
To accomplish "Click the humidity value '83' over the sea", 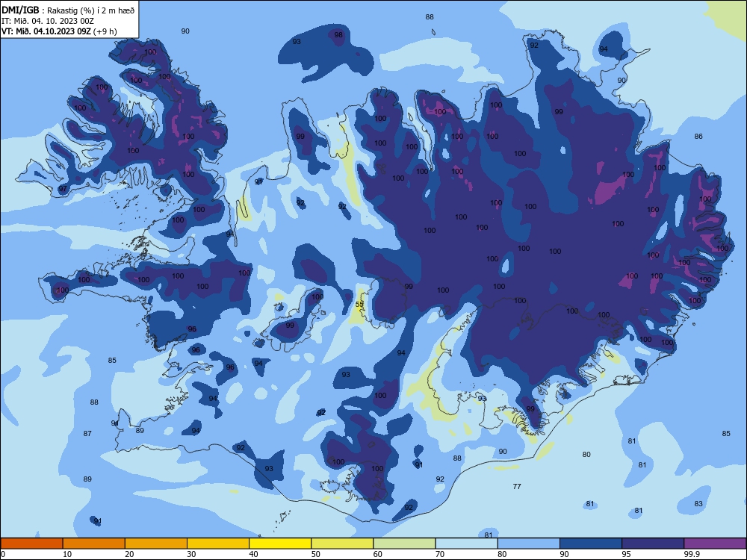I will (698, 504).
